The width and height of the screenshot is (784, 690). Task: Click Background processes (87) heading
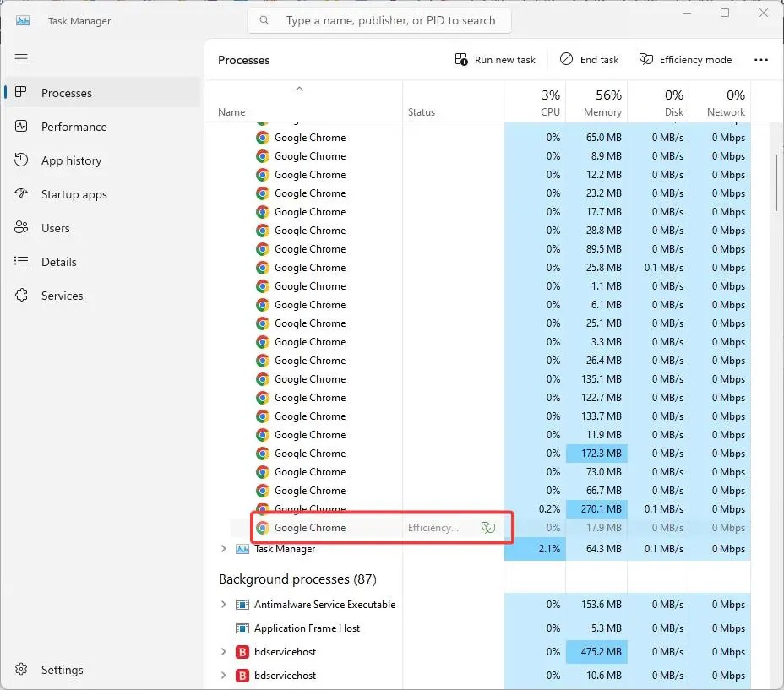point(297,579)
